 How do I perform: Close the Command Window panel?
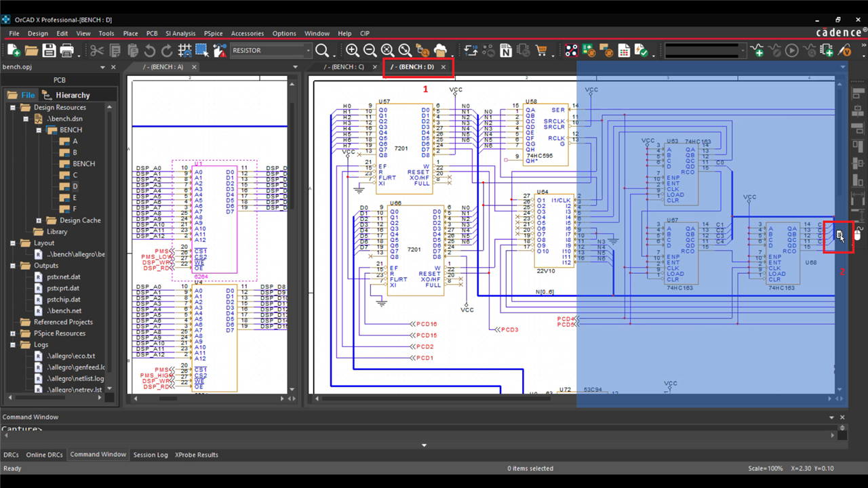coord(843,418)
